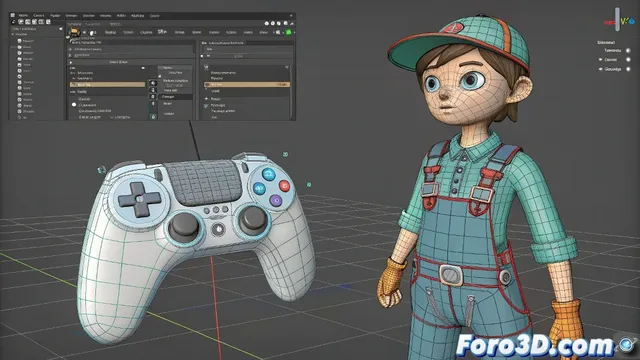Select the unlabeled icon row in sidebar list
Viewport: 640px width, 360px height.
[20, 76]
